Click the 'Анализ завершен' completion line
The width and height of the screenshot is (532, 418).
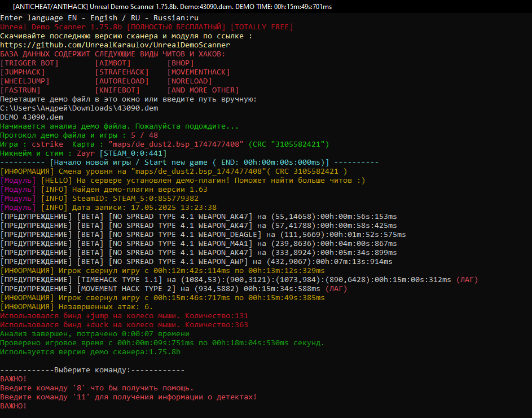[x=95, y=334]
